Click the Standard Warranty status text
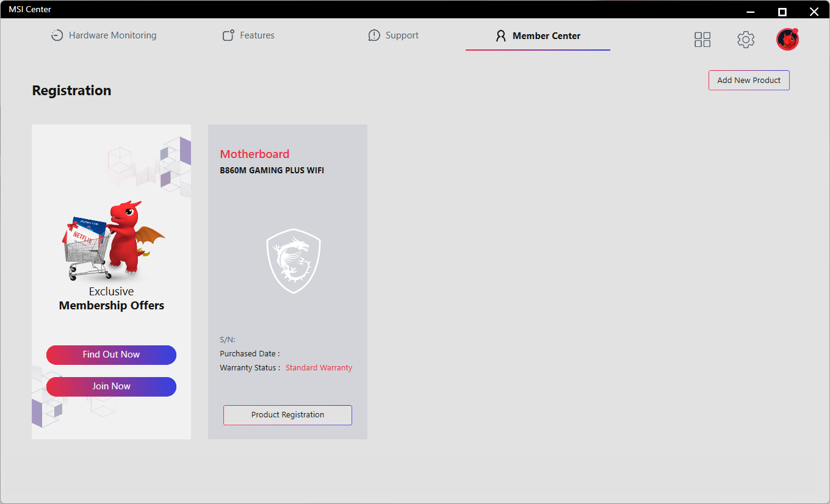Screen dimensions: 830x504 pyautogui.click(x=319, y=368)
